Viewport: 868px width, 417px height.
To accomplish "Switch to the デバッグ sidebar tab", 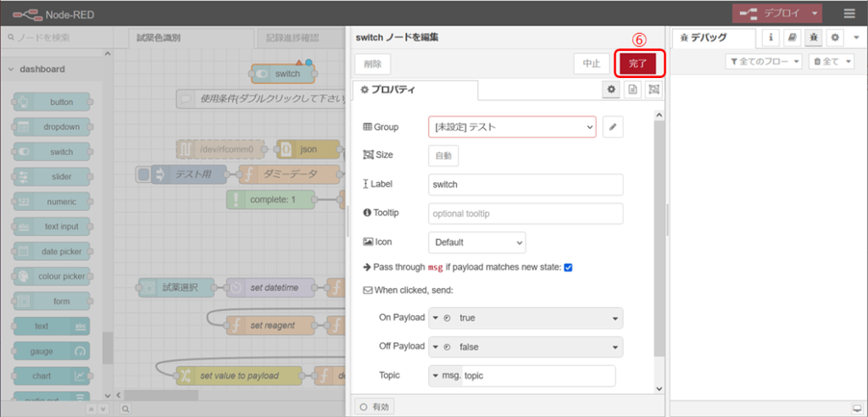I will click(x=712, y=38).
